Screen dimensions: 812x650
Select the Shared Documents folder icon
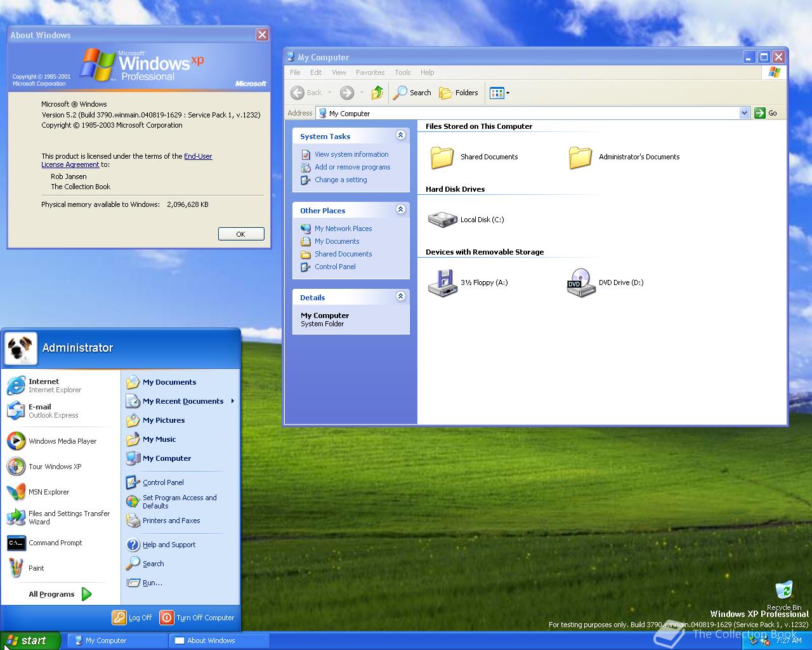click(442, 157)
